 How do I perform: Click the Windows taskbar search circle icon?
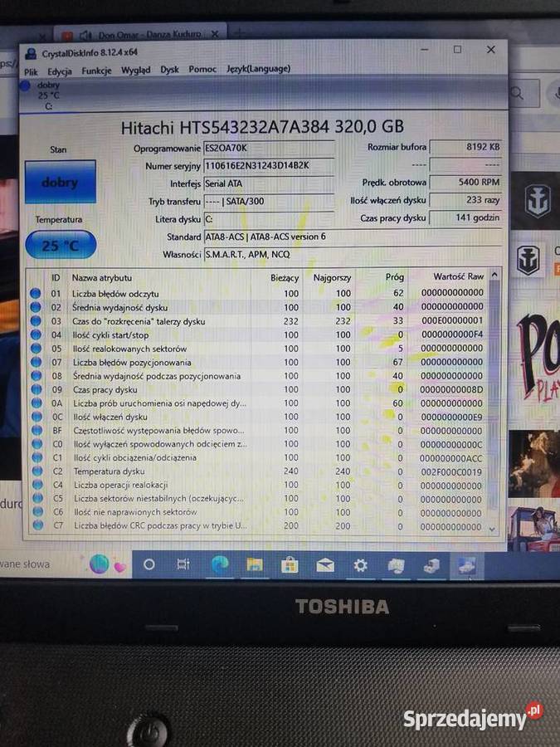click(149, 564)
